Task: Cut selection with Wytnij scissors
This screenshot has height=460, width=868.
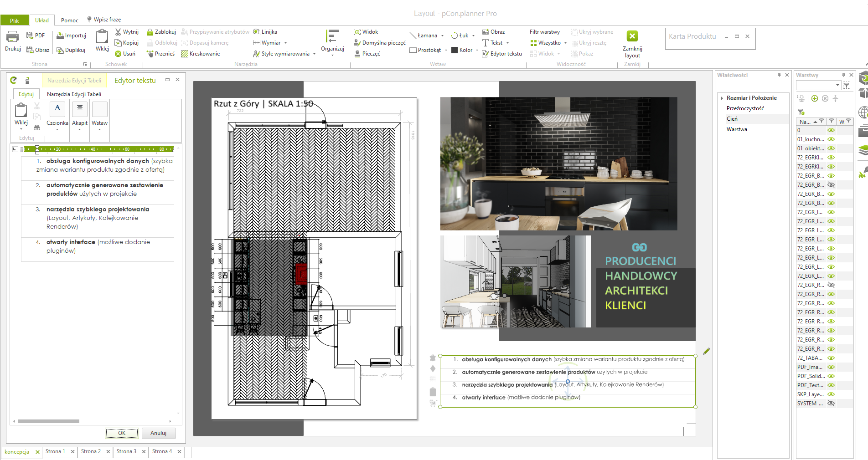Action: 118,32
